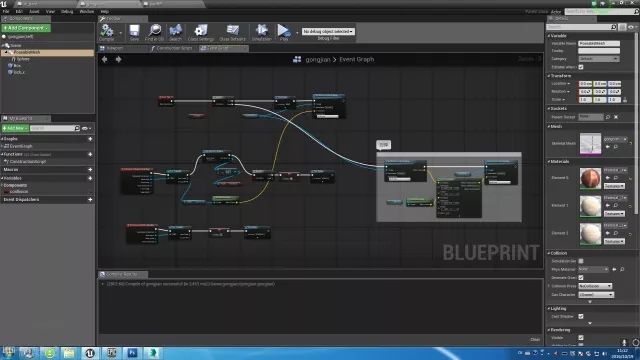Enable the Simulation Generates Hit Events checkbox
Viewport: 640px width, 360px height.
(581, 261)
